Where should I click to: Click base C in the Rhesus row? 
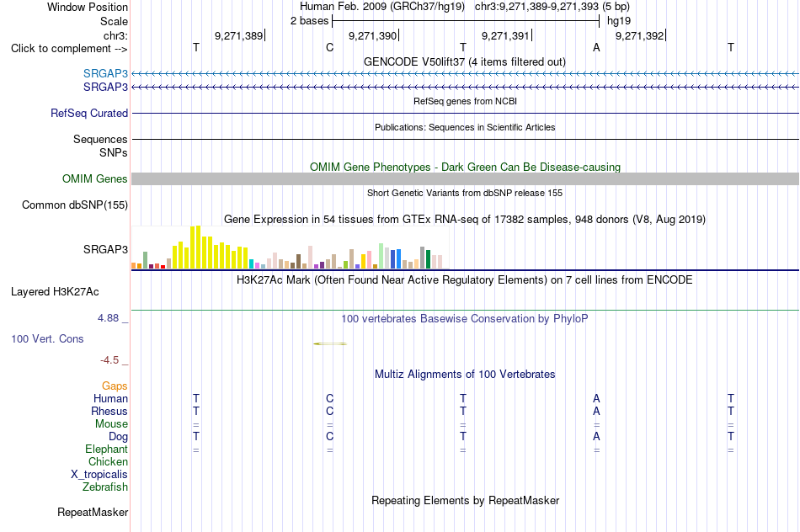coord(329,412)
